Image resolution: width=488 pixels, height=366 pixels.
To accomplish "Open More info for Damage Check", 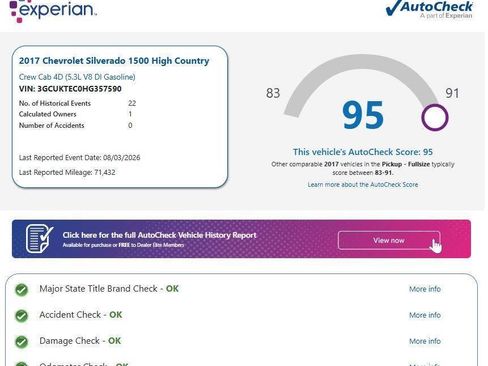I will (x=425, y=341).
